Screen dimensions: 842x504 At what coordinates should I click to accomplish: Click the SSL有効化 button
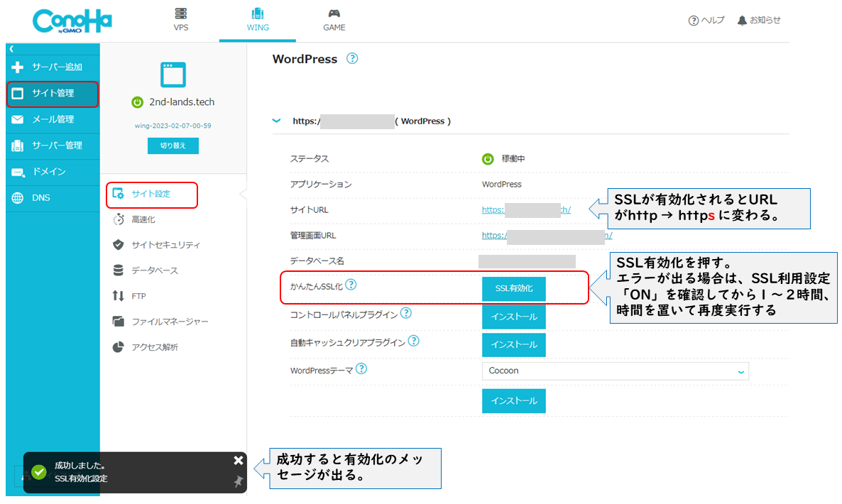514,289
